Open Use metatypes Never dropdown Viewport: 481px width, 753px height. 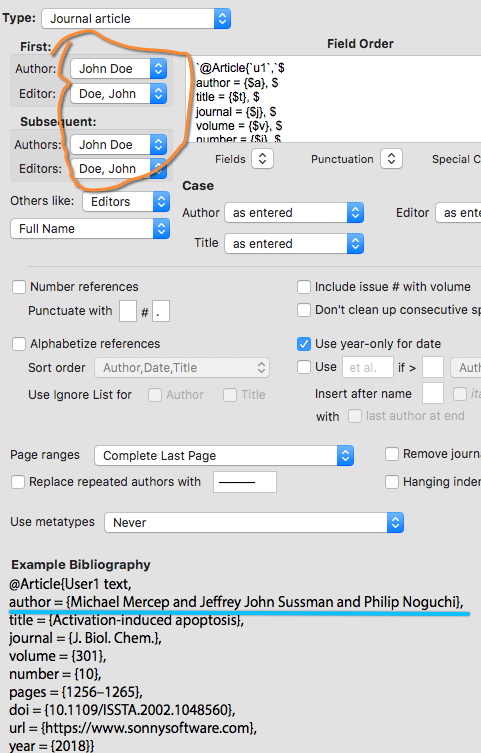click(254, 522)
